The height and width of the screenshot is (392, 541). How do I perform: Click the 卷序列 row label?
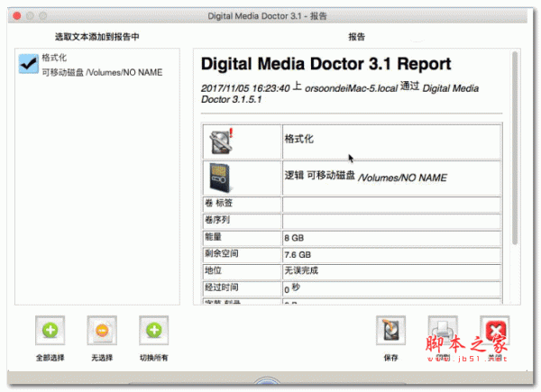coord(217,220)
